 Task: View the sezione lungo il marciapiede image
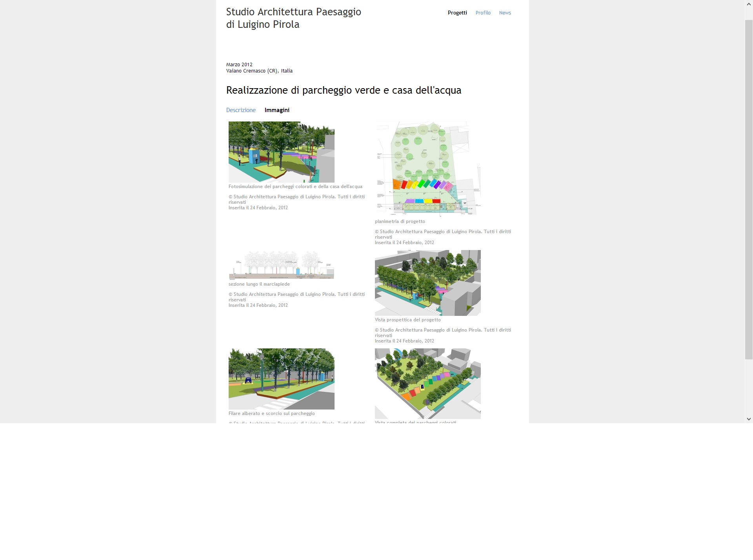coord(282,265)
